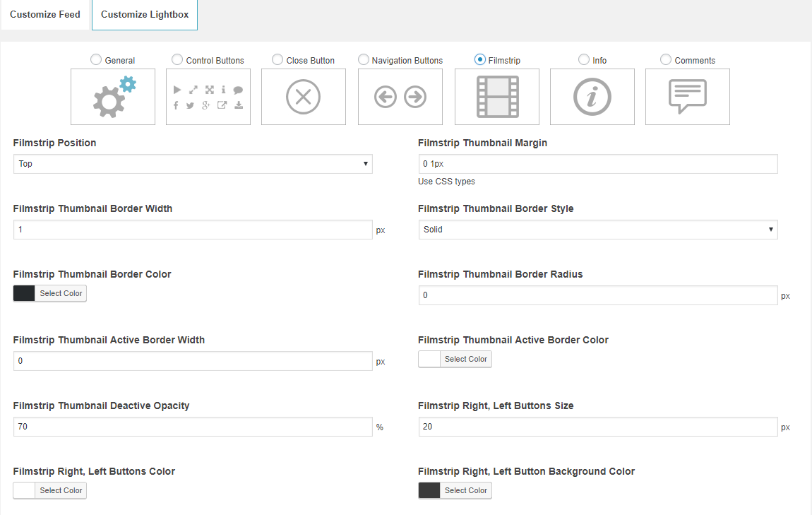Click the Navigation Buttons arrows icon tile
Viewport: 812px width, 515px height.
pos(400,97)
